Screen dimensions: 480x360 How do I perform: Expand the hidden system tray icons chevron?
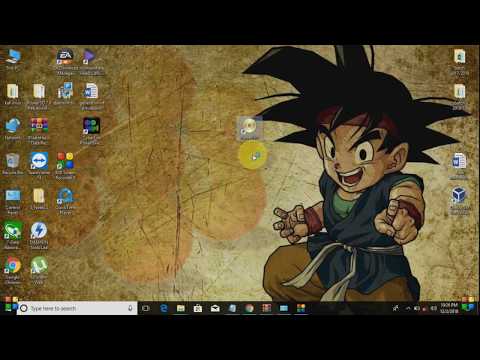click(x=408, y=309)
